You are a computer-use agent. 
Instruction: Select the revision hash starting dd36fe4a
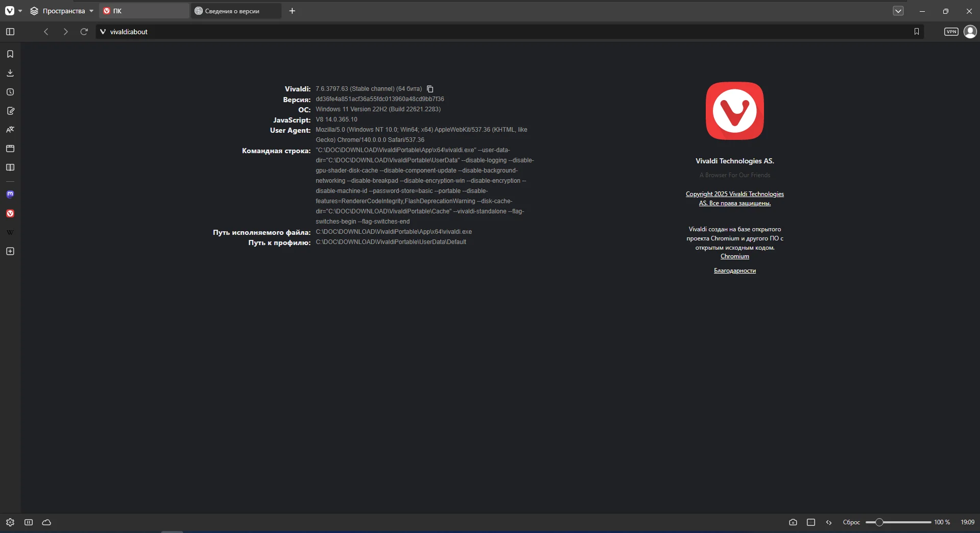click(x=380, y=99)
